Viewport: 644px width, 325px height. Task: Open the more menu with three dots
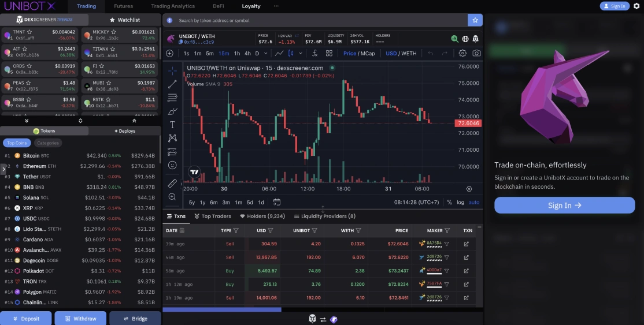tap(276, 6)
